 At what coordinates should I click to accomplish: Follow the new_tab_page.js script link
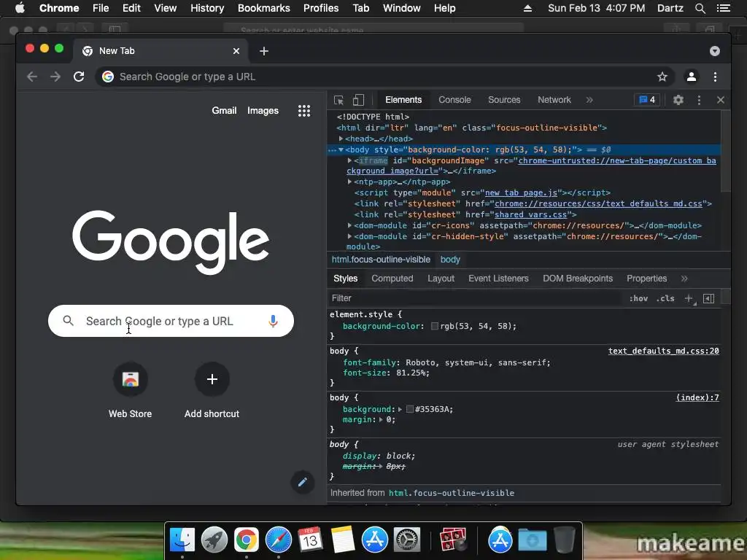click(x=521, y=192)
